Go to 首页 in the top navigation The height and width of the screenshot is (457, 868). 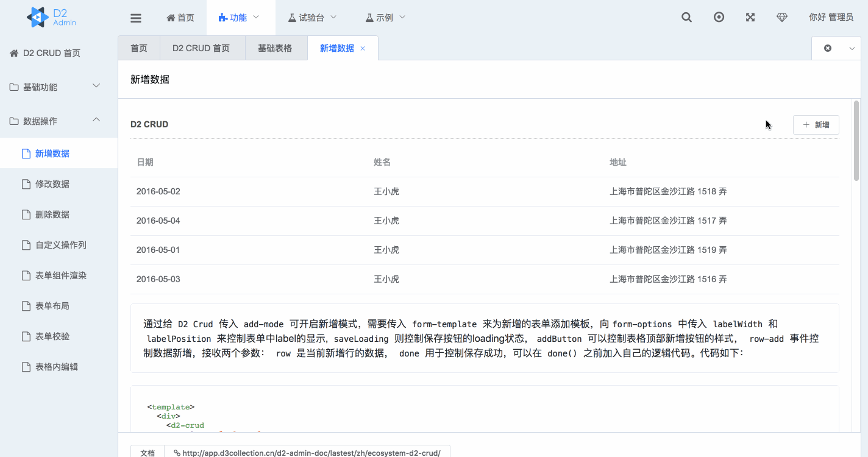coord(180,18)
